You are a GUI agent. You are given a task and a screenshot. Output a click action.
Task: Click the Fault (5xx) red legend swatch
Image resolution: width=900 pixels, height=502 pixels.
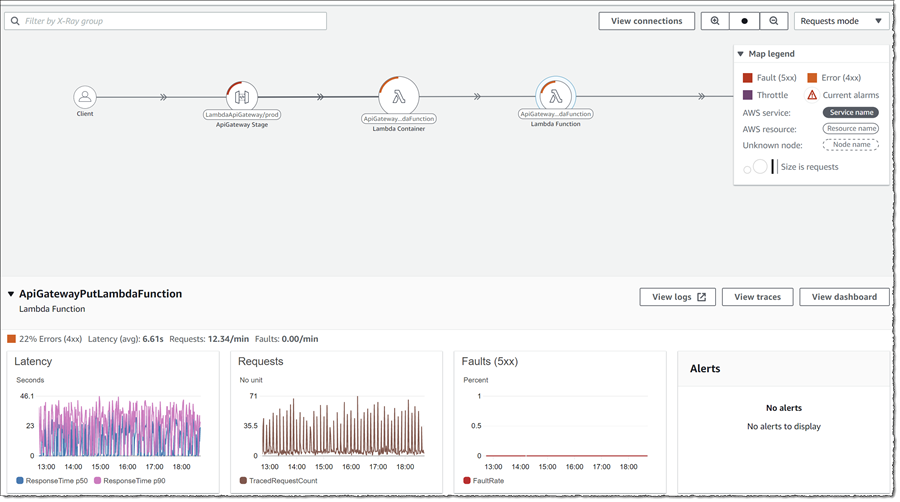click(x=747, y=77)
